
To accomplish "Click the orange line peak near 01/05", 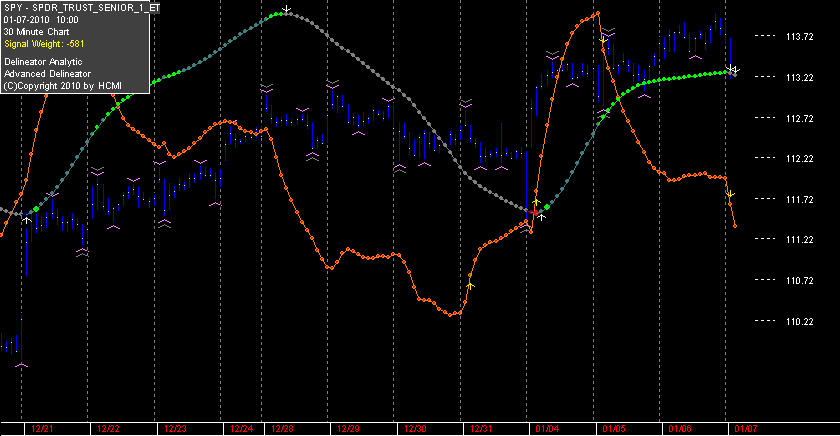I will (597, 13).
